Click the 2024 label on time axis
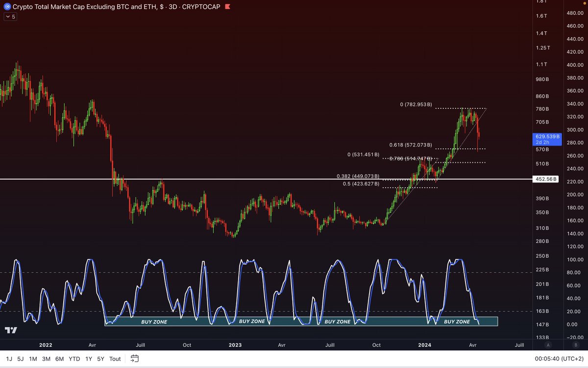Viewport: 588px width, 368px height. click(x=425, y=345)
